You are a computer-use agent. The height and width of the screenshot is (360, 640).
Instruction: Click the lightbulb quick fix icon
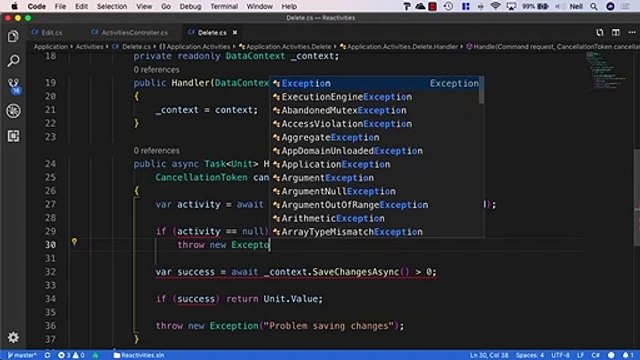74,242
